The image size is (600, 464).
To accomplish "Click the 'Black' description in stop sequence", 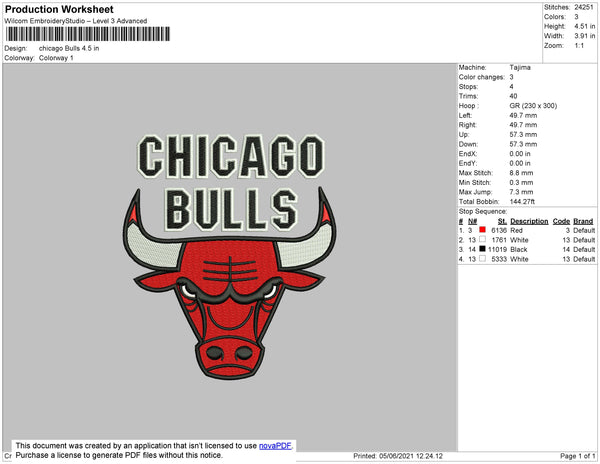I will pyautogui.click(x=518, y=249).
